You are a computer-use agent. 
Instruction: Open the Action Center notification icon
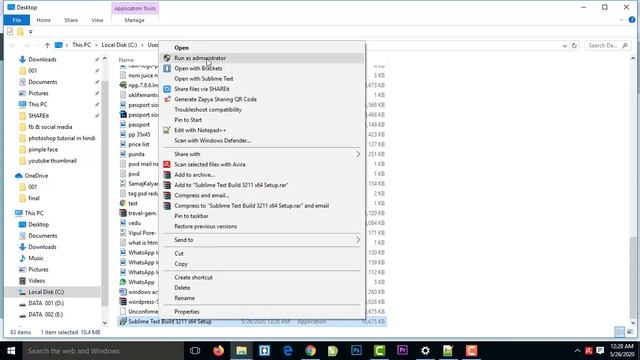(x=600, y=351)
